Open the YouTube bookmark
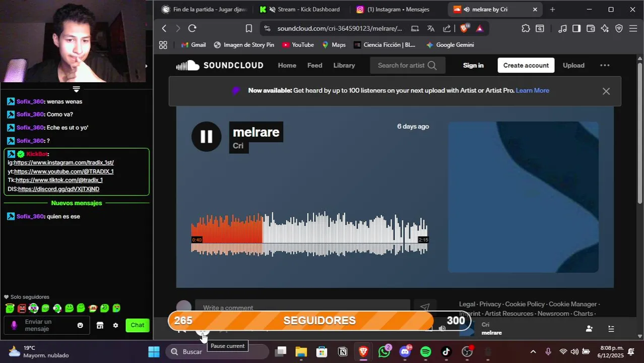This screenshot has width=644, height=363. [298, 45]
